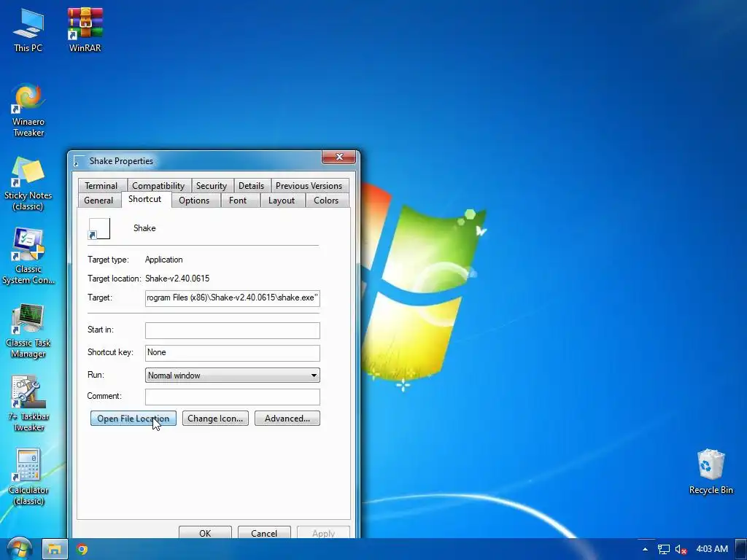Confirm with the OK button
This screenshot has width=747, height=560.
(205, 533)
